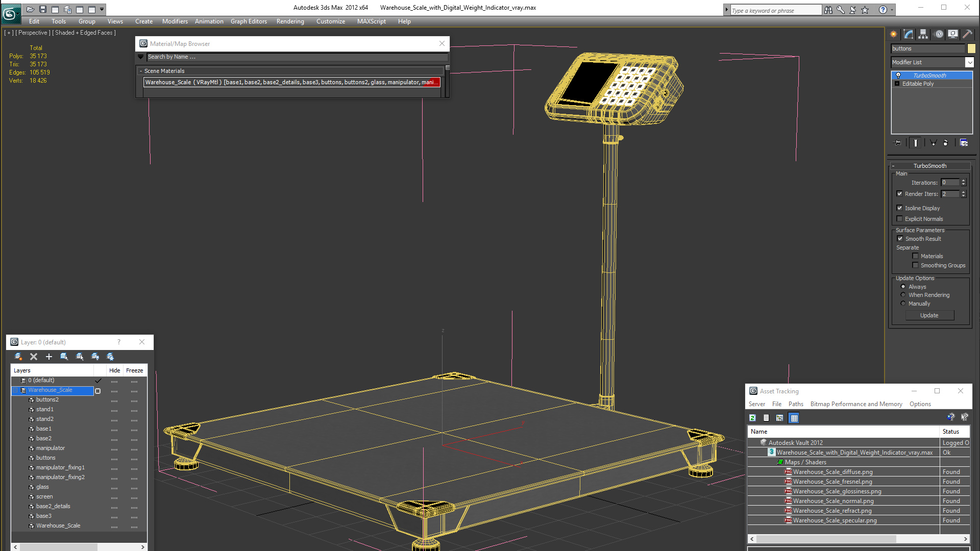Image resolution: width=980 pixels, height=551 pixels.
Task: Click Pin Stack icon below modifier stack
Action: coord(898,143)
